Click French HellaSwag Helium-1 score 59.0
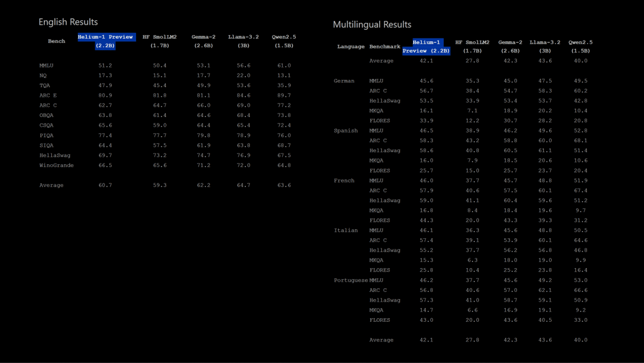The image size is (644, 363). point(426,201)
